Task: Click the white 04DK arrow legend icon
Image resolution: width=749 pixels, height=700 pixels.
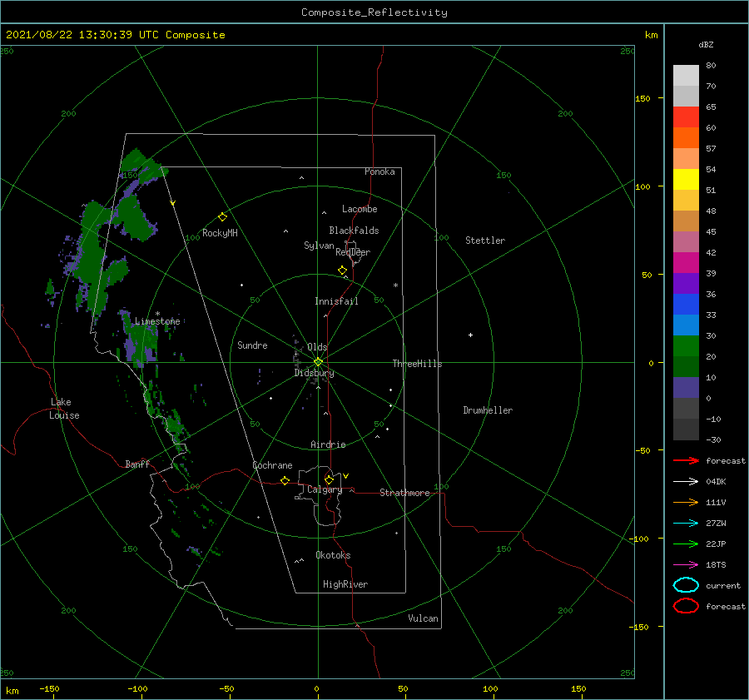Action: (x=686, y=482)
